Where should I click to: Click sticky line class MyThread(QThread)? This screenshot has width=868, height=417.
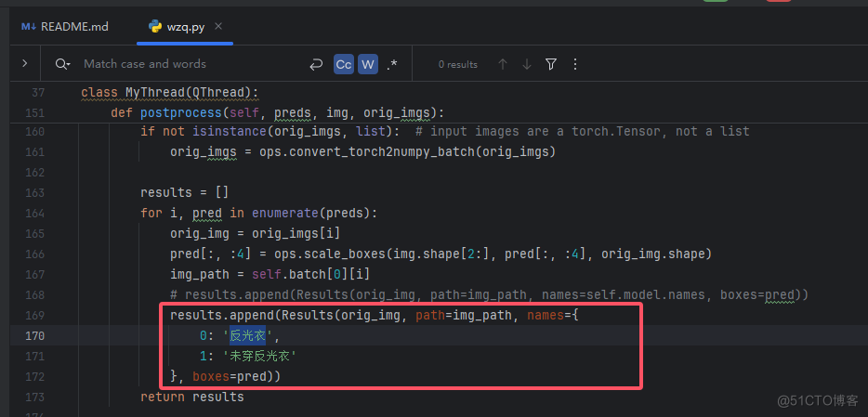click(x=169, y=92)
